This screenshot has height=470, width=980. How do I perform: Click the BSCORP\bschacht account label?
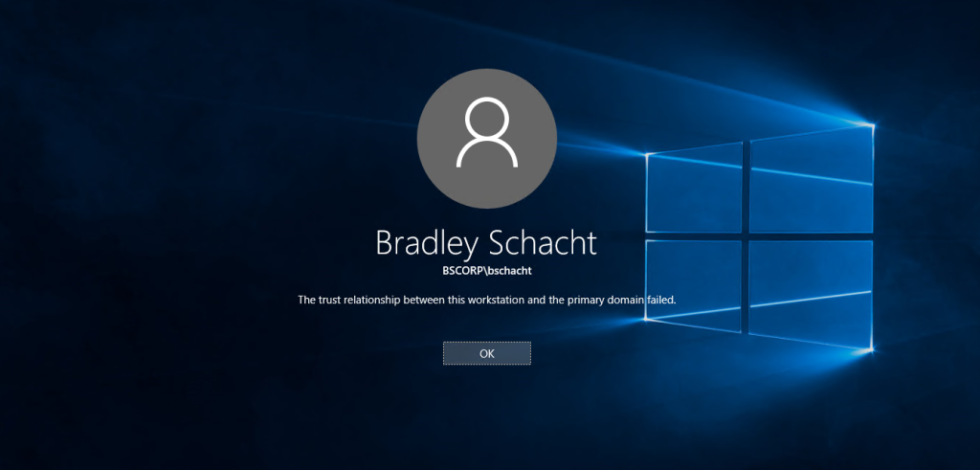click(x=486, y=271)
